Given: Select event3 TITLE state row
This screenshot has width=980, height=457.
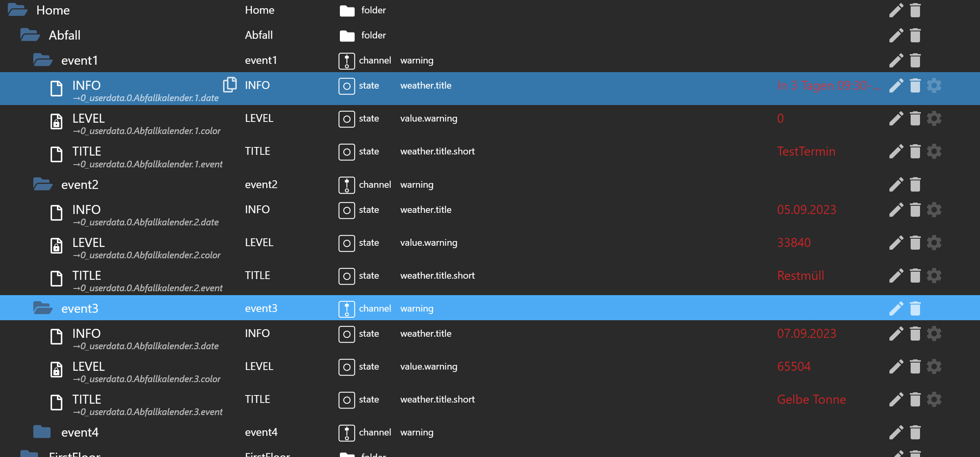Looking at the screenshot, I should (x=87, y=399).
